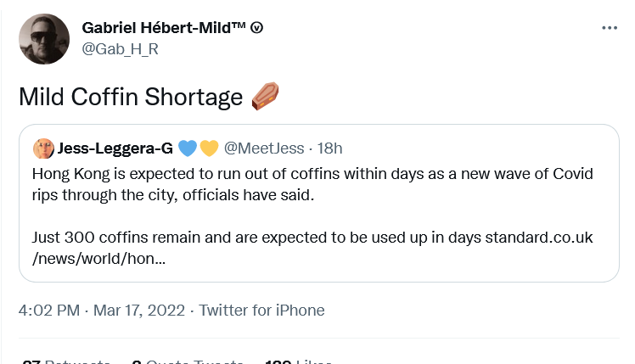This screenshot has height=364, width=635.
Task: View the Likes list
Action: (299, 361)
